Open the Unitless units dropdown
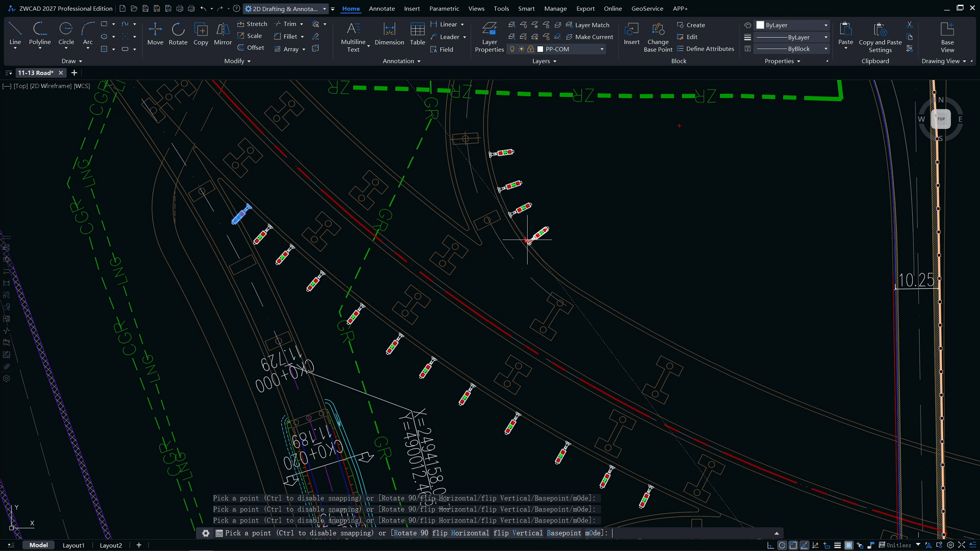 point(918,545)
